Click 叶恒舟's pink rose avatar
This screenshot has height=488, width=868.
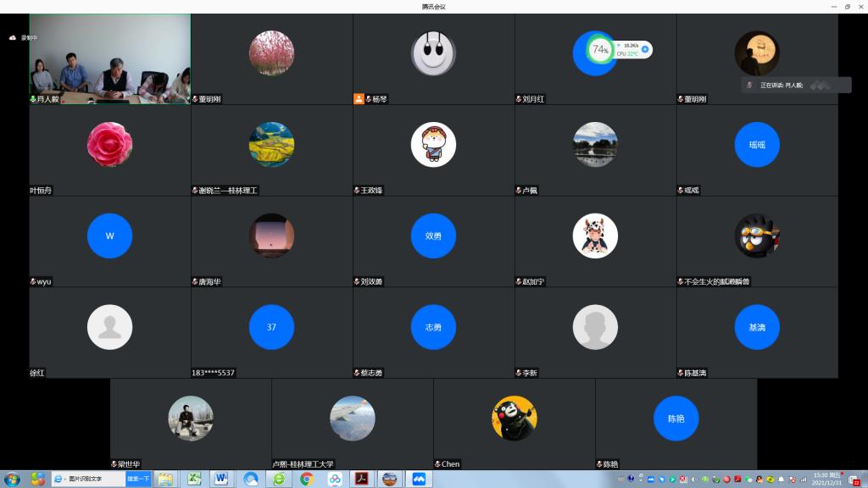[110, 145]
